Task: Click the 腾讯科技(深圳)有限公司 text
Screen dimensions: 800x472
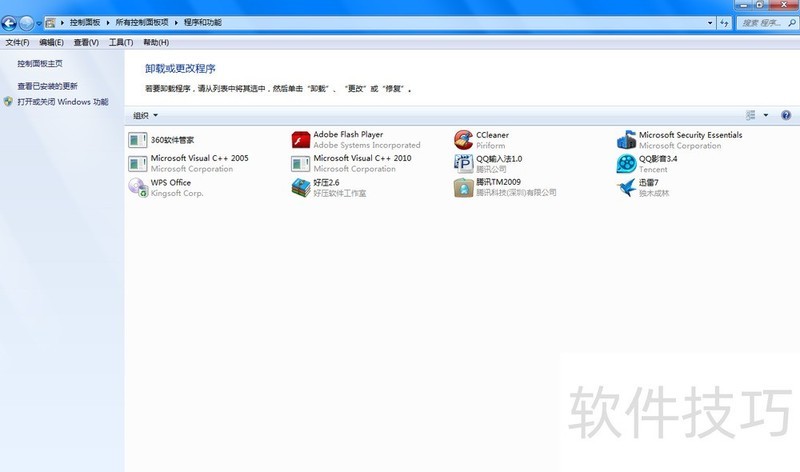Action: click(x=516, y=192)
